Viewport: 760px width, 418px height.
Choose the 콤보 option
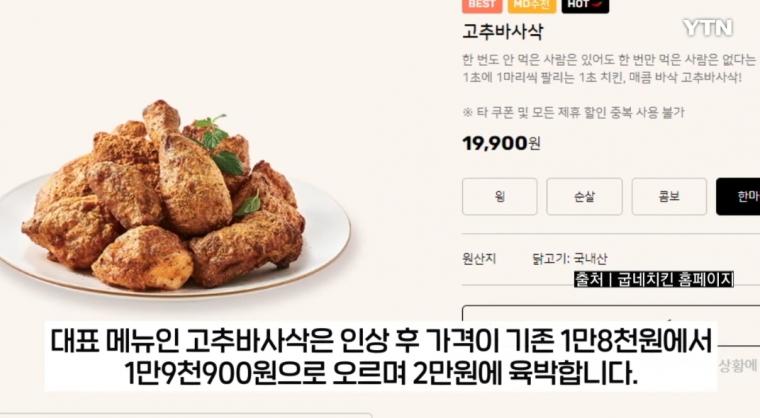(x=669, y=196)
